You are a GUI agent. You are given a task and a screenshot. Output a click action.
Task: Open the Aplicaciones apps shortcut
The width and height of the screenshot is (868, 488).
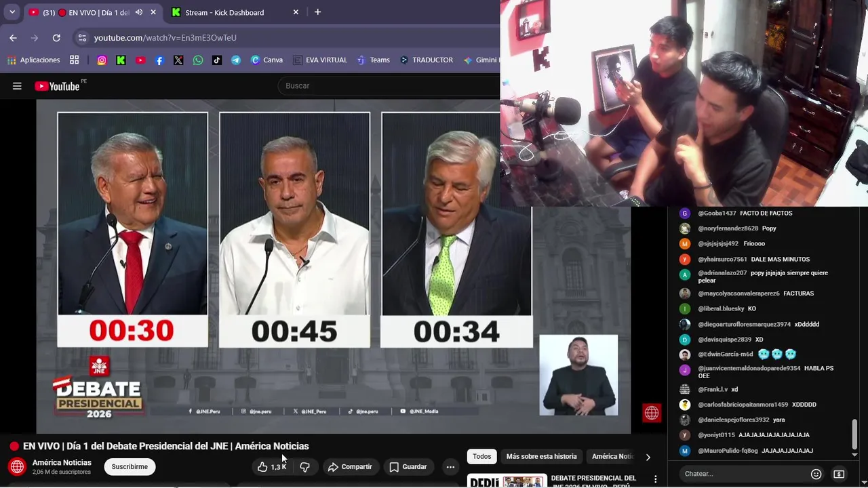coord(33,60)
